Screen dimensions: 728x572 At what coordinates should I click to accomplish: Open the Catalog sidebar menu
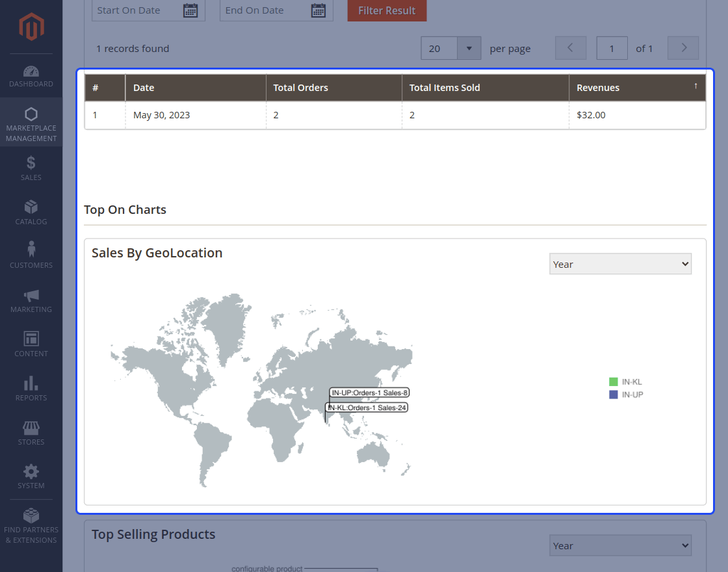coord(31,212)
